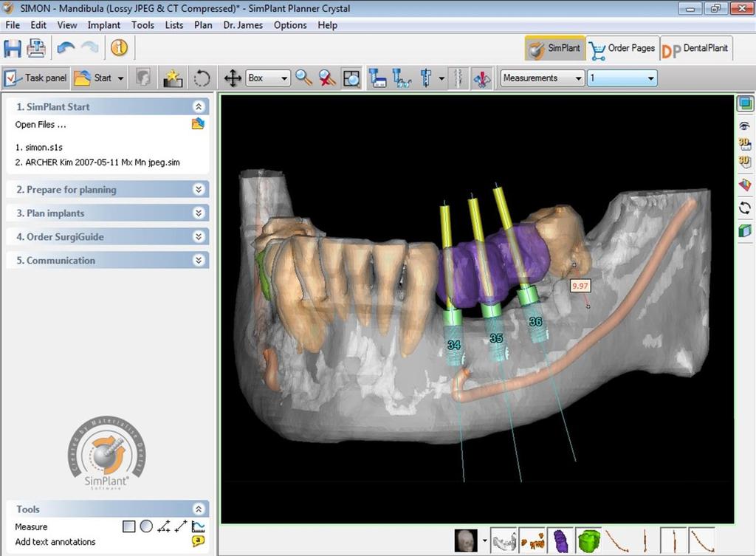Click the Start toolbar button
This screenshot has height=556, width=756.
pos(94,78)
